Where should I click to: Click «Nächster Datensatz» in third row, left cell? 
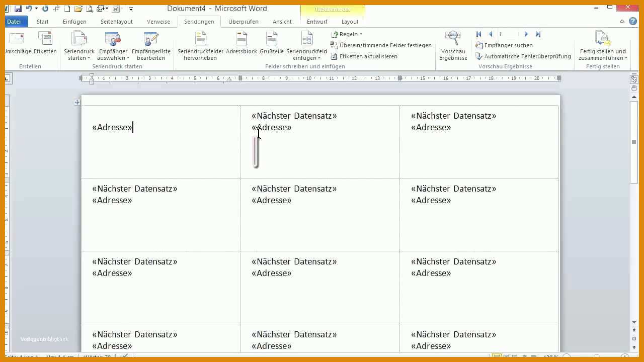pos(135,261)
